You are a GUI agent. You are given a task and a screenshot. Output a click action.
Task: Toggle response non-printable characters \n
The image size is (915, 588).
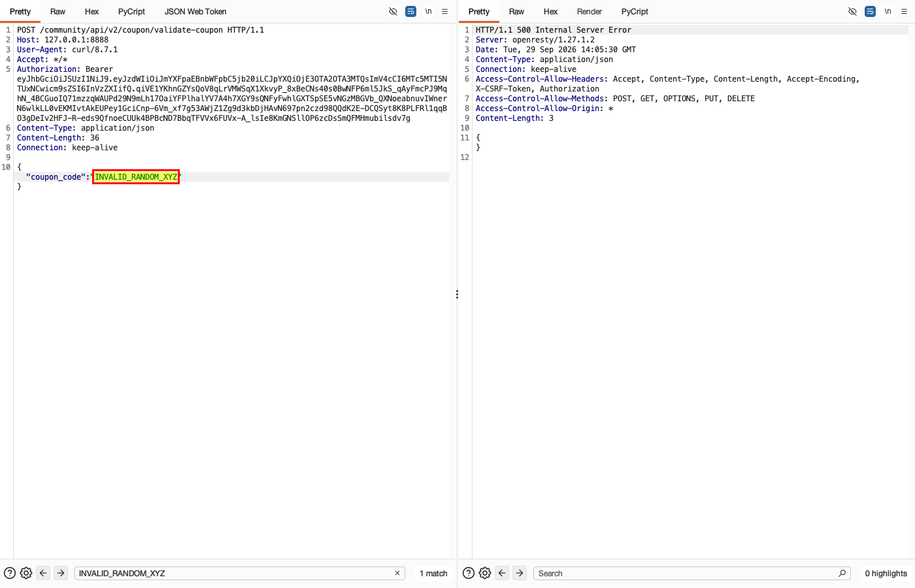(x=888, y=12)
